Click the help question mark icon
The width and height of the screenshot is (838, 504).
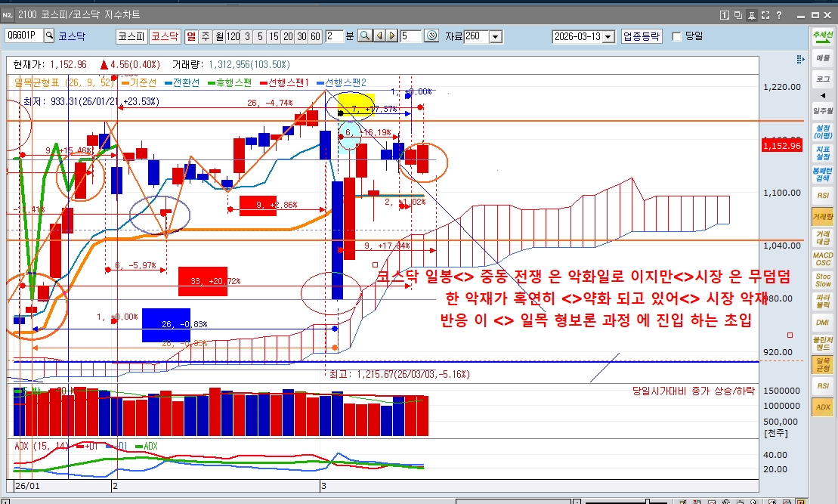click(778, 14)
